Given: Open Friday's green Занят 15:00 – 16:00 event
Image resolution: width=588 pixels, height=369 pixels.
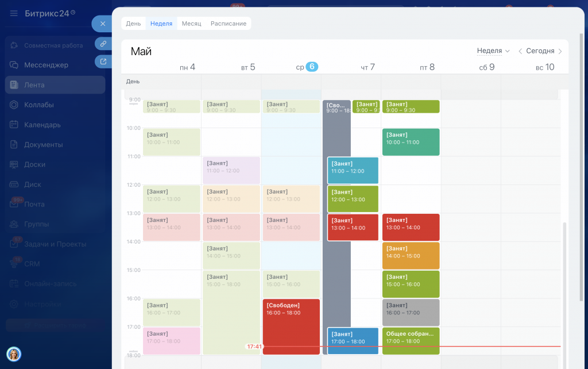Looking at the screenshot, I should pos(411,284).
